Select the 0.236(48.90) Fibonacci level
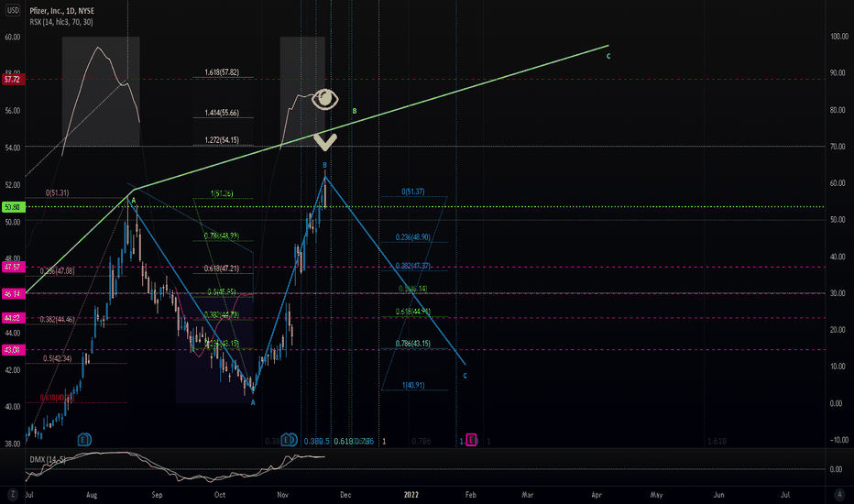 tap(413, 237)
